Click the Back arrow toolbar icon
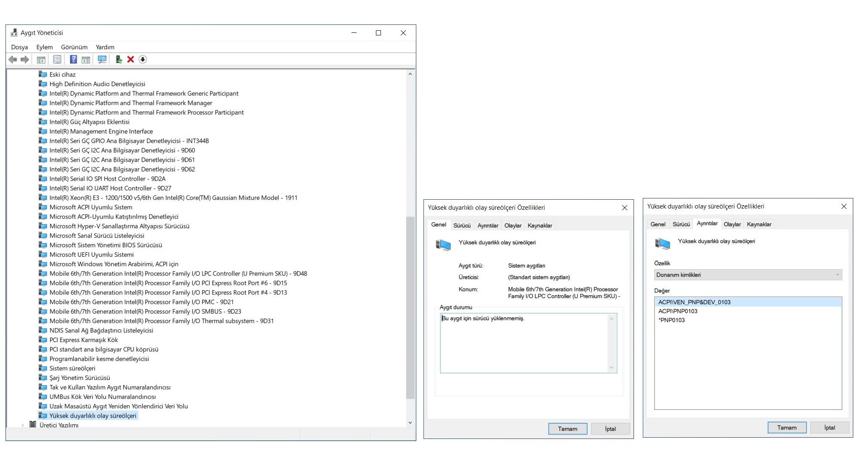This screenshot has height=460, width=868. click(13, 59)
